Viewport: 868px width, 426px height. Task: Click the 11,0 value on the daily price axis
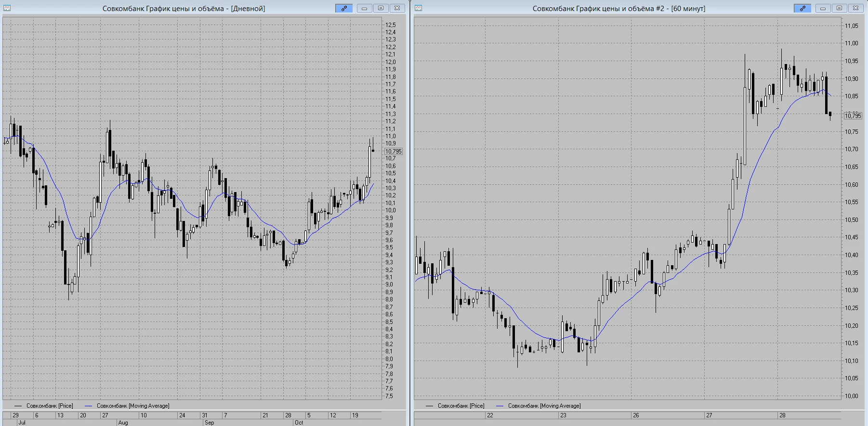(x=391, y=136)
